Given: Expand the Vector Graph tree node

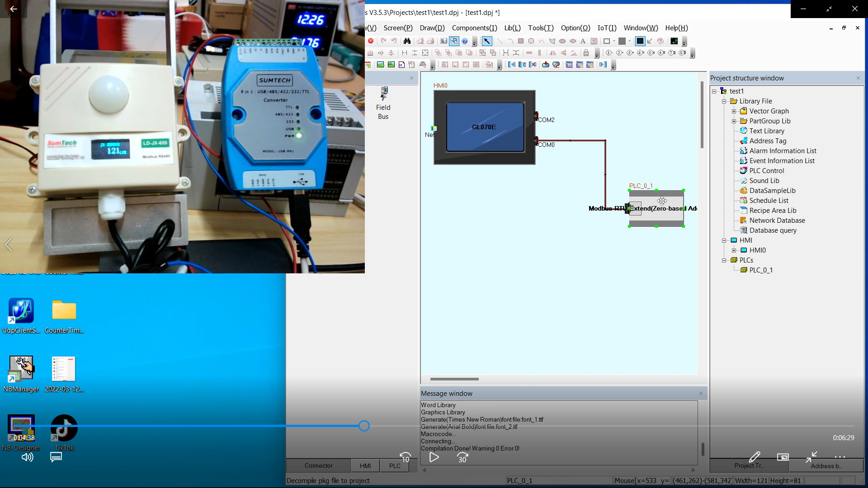Looking at the screenshot, I should (x=734, y=111).
